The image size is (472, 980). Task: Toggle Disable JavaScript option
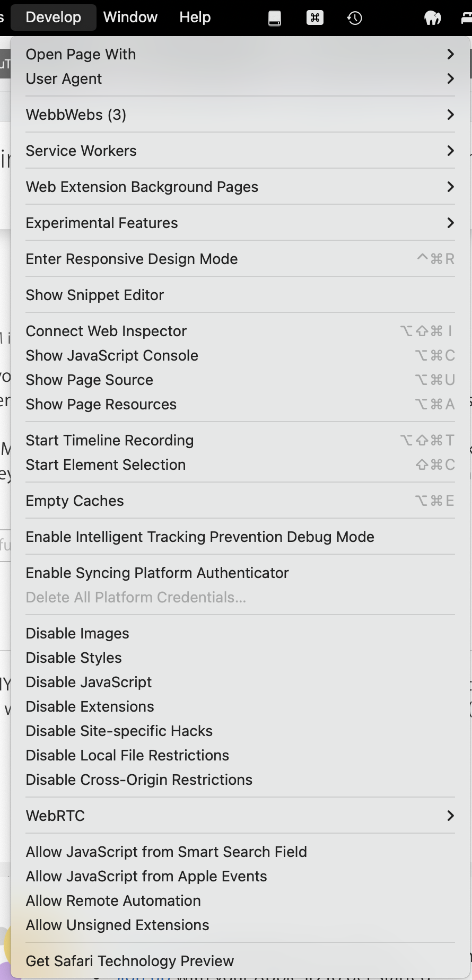click(89, 682)
